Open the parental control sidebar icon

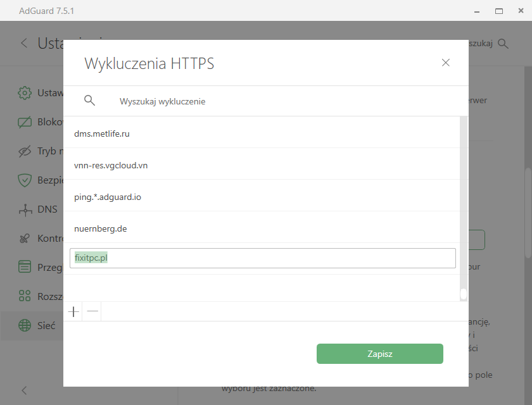pyautogui.click(x=25, y=239)
